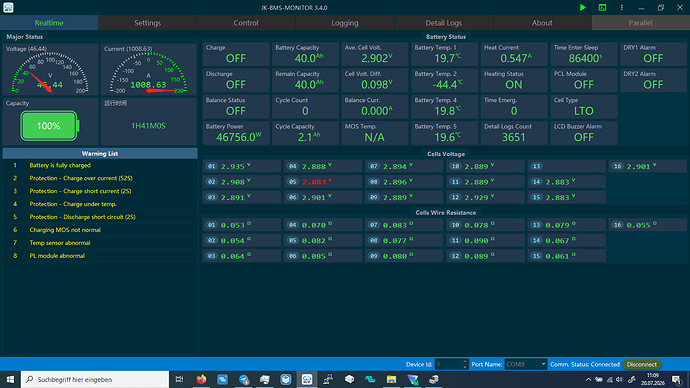Screen dimensions: 690x388
Task: Click the Cell Volt. Diff. 0.098 value
Action: pyautogui.click(x=377, y=84)
